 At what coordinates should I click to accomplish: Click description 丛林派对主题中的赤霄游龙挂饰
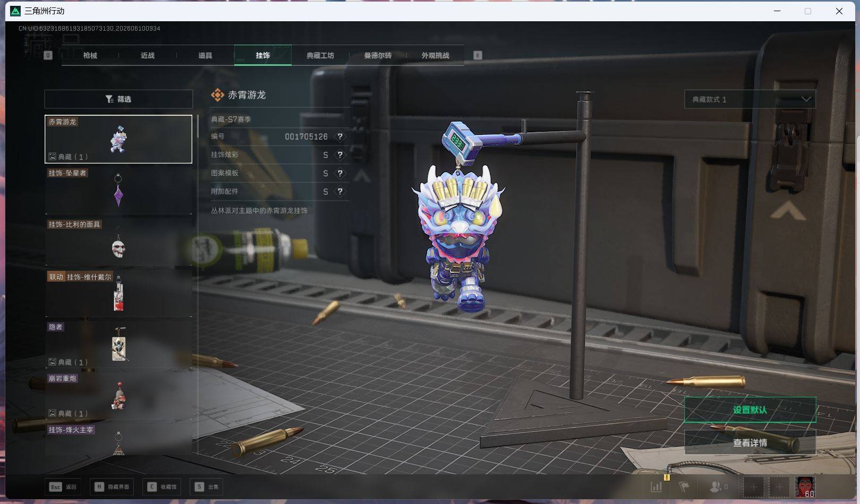(259, 210)
